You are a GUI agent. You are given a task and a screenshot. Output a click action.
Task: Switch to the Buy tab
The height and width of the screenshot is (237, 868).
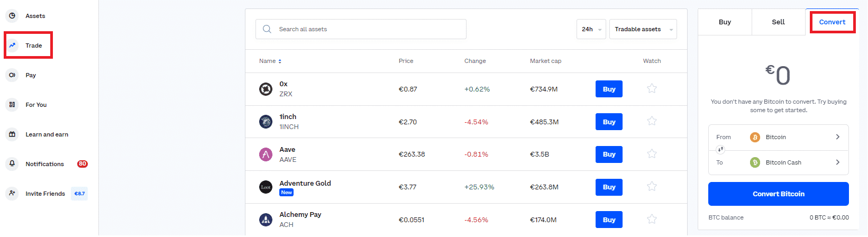pos(725,22)
